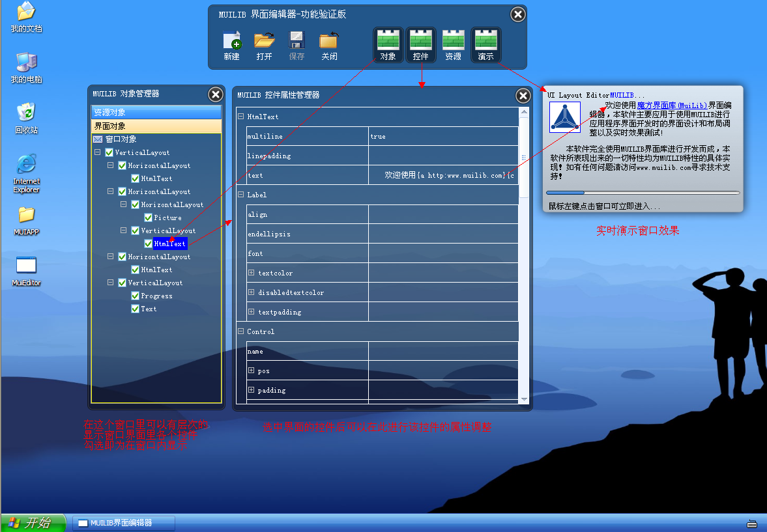
Task: Click the MuiLib logo in demo window
Action: [x=565, y=117]
